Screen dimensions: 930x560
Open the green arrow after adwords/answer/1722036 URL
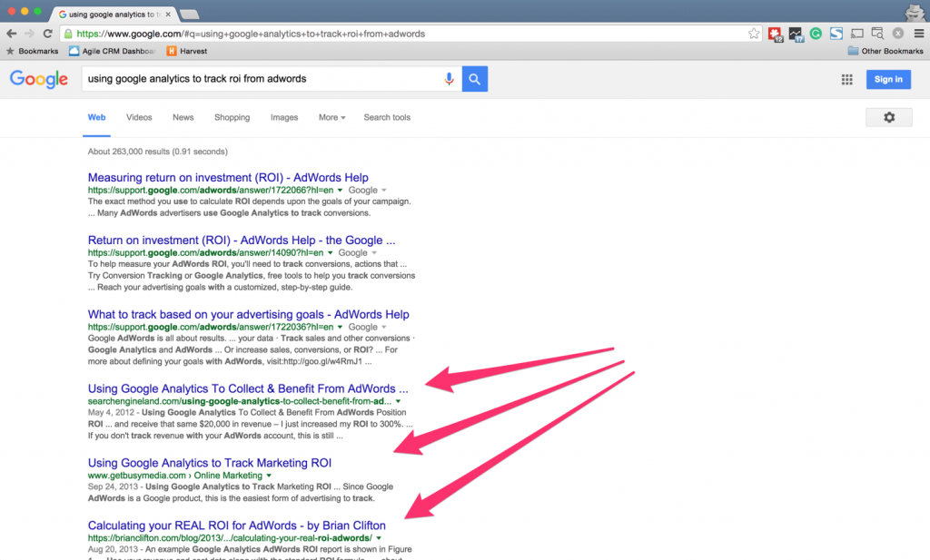[x=340, y=327]
